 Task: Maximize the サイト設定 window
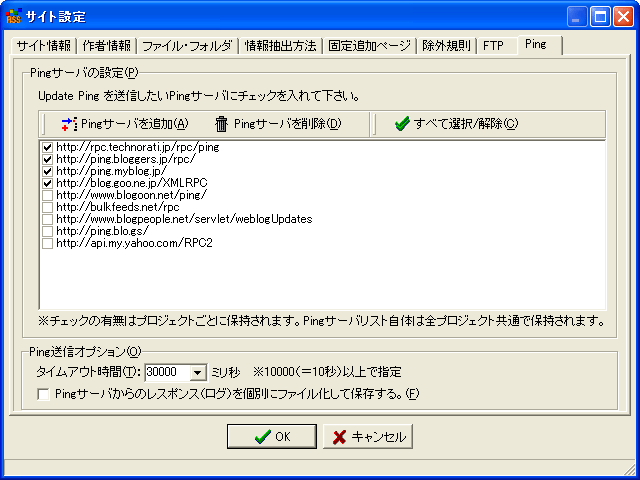600,17
